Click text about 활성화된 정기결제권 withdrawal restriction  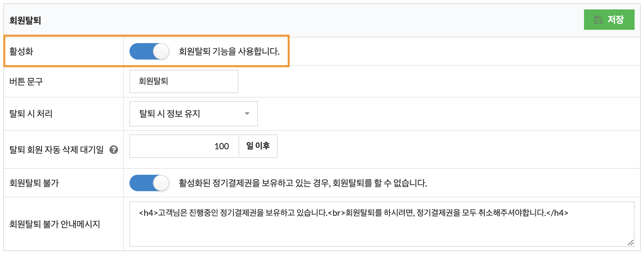point(303,183)
